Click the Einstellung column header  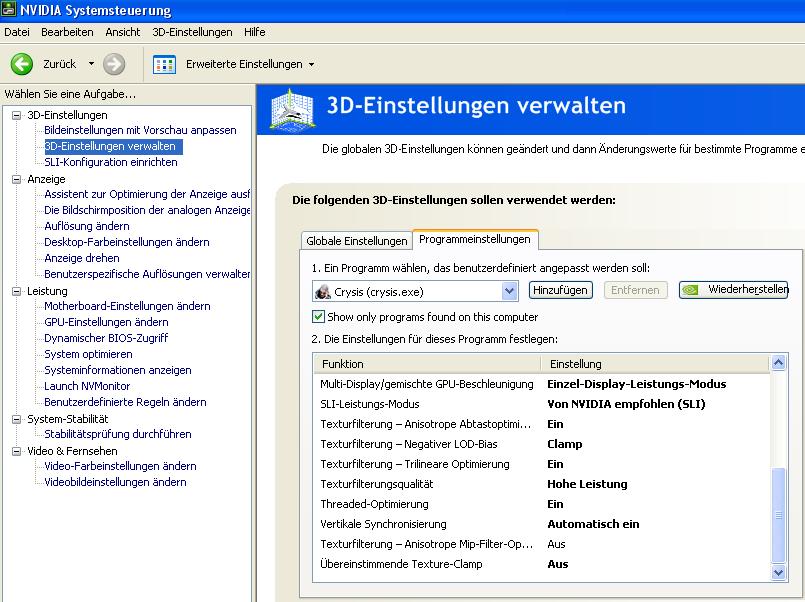pyautogui.click(x=655, y=364)
